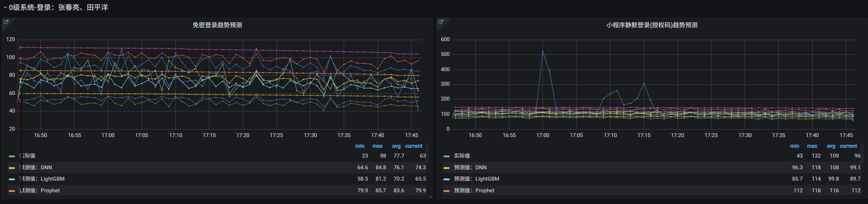Click the orange Prophet swatch in the right legend

(446, 191)
